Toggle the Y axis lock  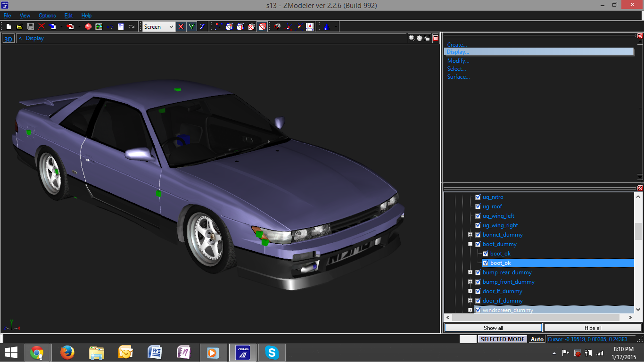tap(191, 27)
